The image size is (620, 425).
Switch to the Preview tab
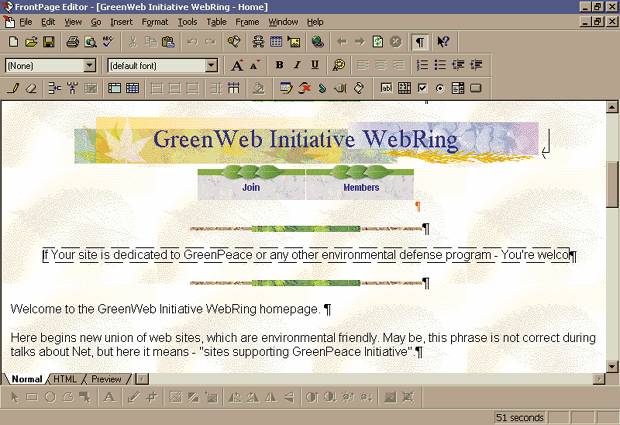tap(106, 379)
